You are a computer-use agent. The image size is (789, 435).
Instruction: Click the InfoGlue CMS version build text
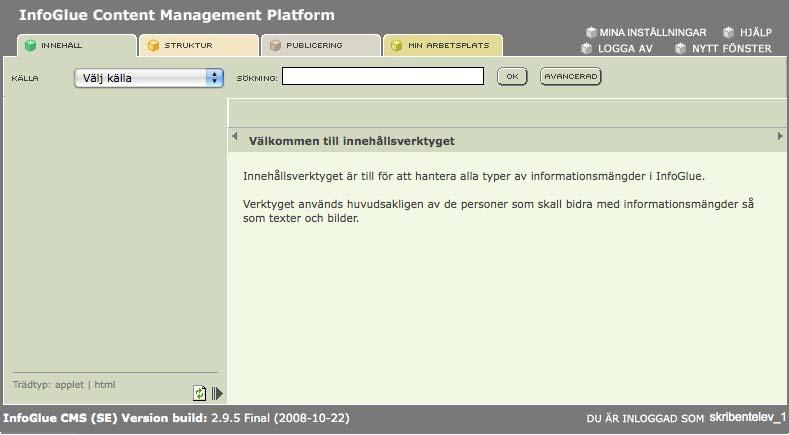tap(176, 418)
